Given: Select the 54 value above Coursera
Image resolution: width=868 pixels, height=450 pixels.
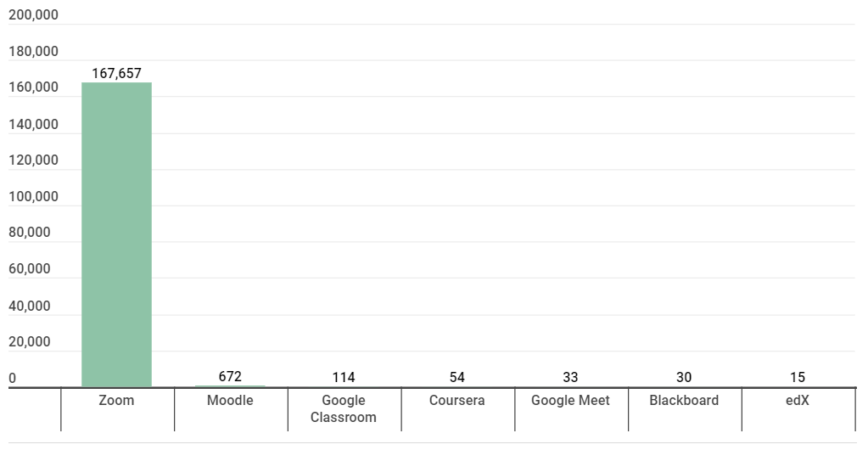Looking at the screenshot, I should pyautogui.click(x=457, y=377).
